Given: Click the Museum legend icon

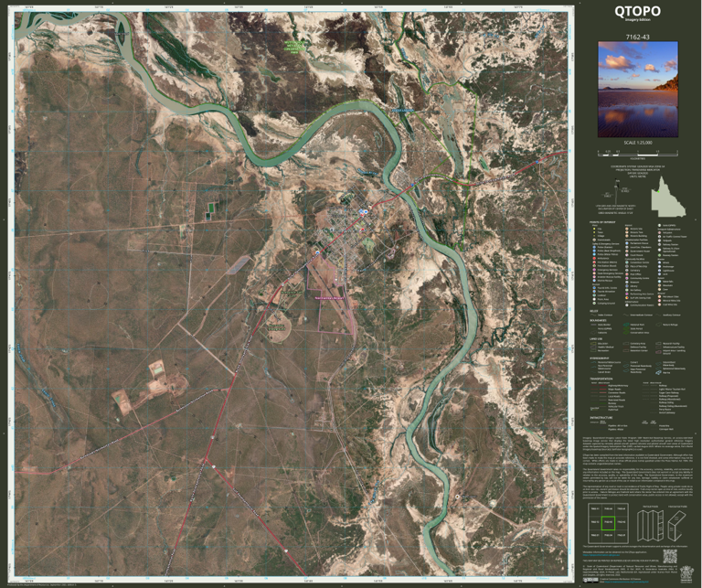Looking at the screenshot, I should tap(627, 283).
